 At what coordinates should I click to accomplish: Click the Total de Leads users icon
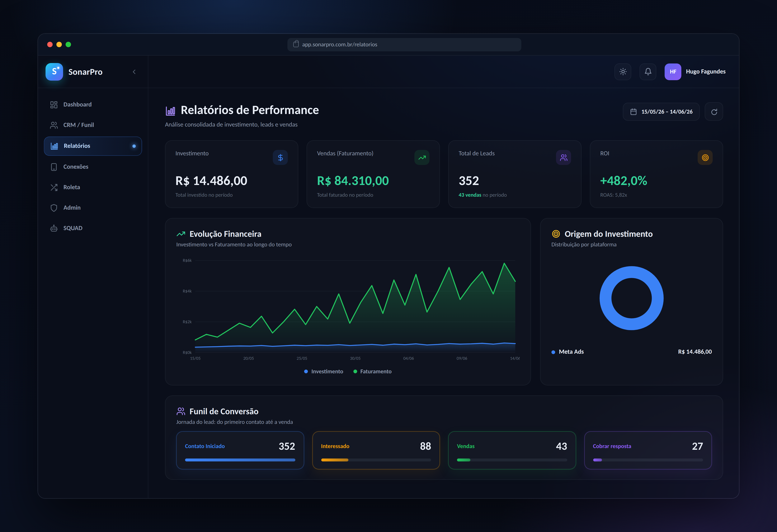point(563,157)
